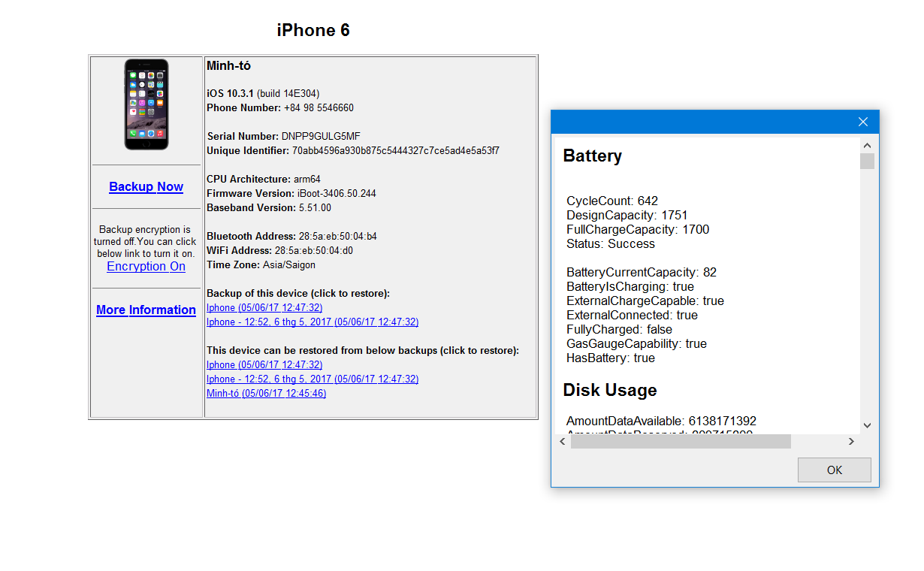Select the 'BatteryIsCharging: true' line
The image size is (924, 571).
point(630,286)
